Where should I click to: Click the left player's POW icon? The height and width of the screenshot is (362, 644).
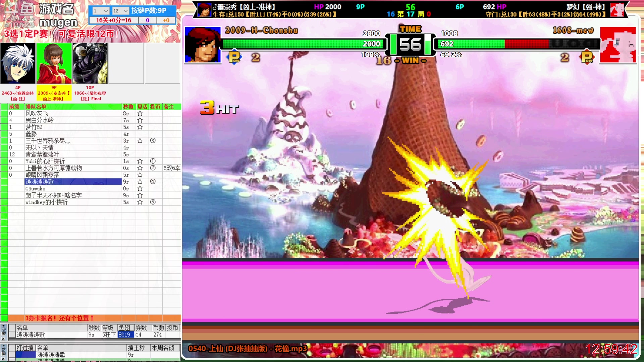click(234, 57)
